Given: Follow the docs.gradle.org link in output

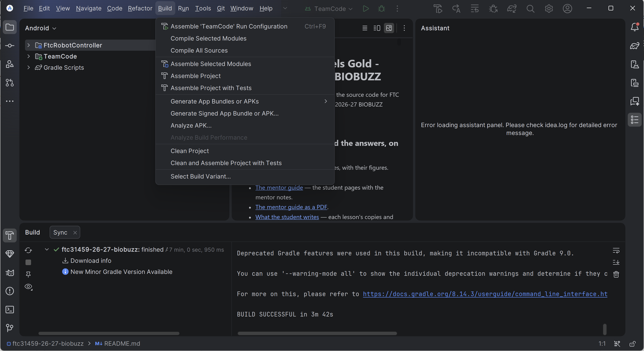Looking at the screenshot, I should (x=485, y=294).
